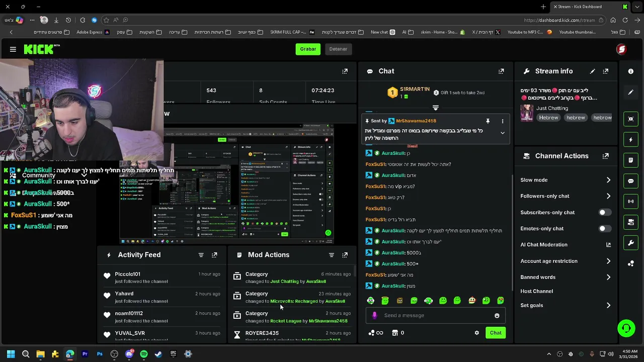Click the green Grabar button
This screenshot has height=362, width=644.
[308, 49]
